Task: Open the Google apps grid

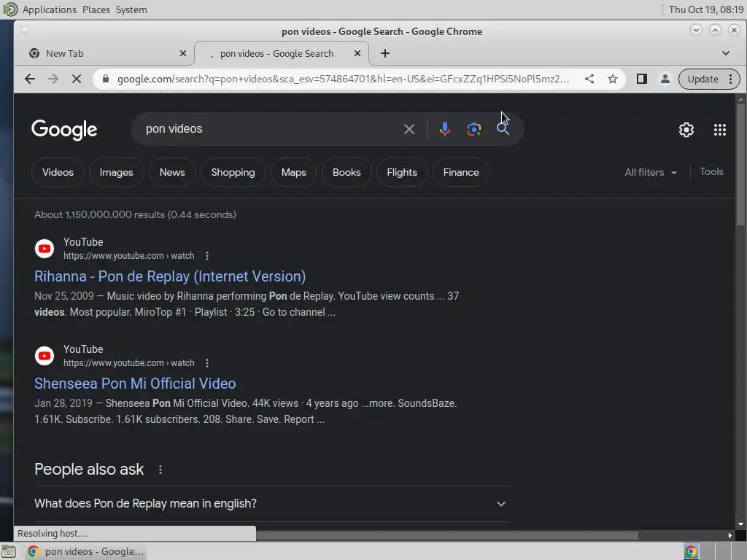Action: [720, 130]
